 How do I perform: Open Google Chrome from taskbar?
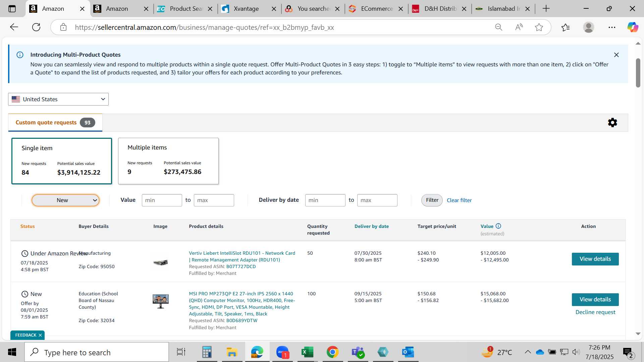tap(332, 352)
